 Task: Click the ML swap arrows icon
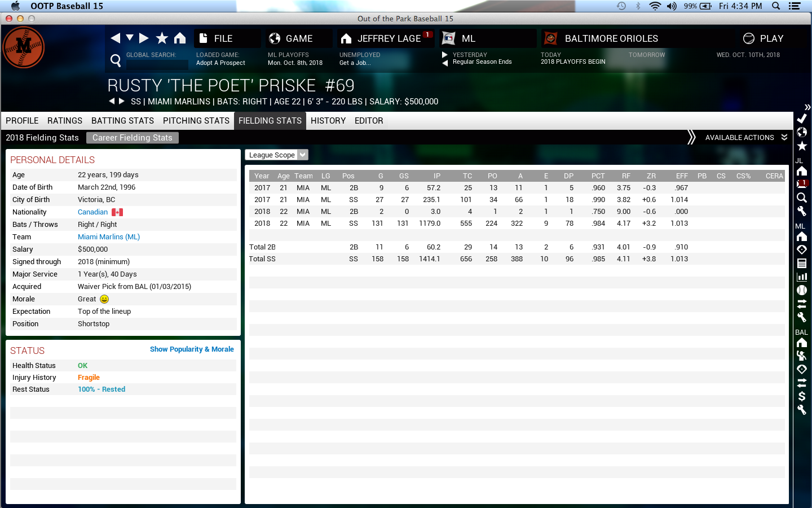click(x=802, y=304)
